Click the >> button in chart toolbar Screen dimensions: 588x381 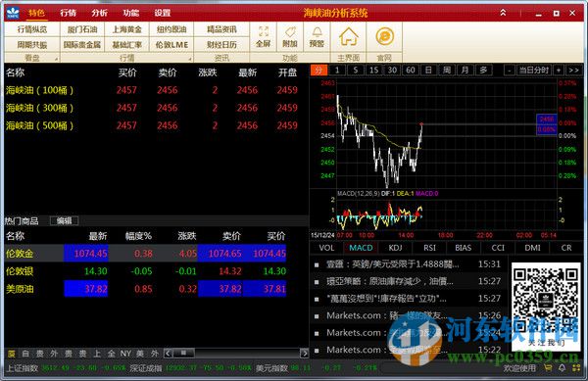coord(573,71)
